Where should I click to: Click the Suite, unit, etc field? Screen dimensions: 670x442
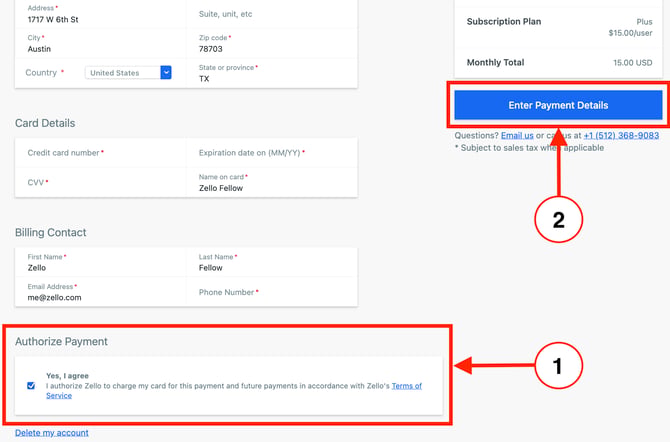(272, 14)
